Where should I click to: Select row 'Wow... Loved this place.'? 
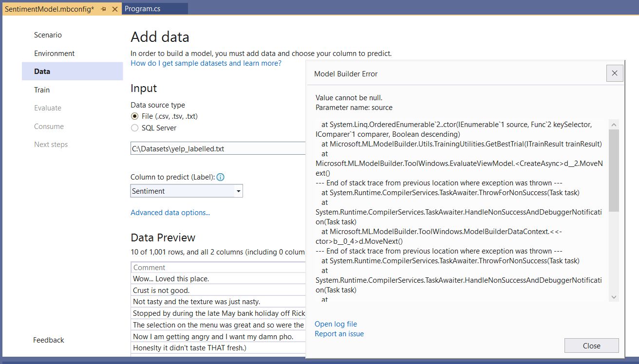coord(219,279)
